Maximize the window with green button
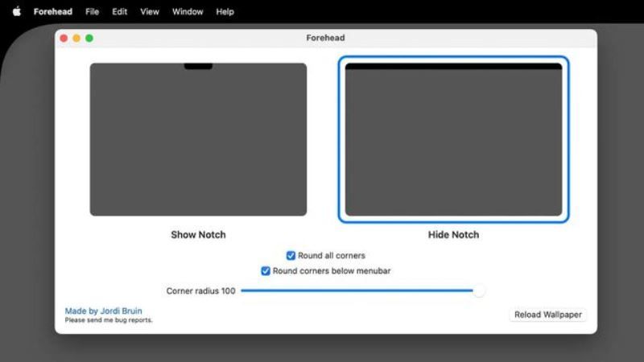Screen dimensions: 644x362 (89, 38)
